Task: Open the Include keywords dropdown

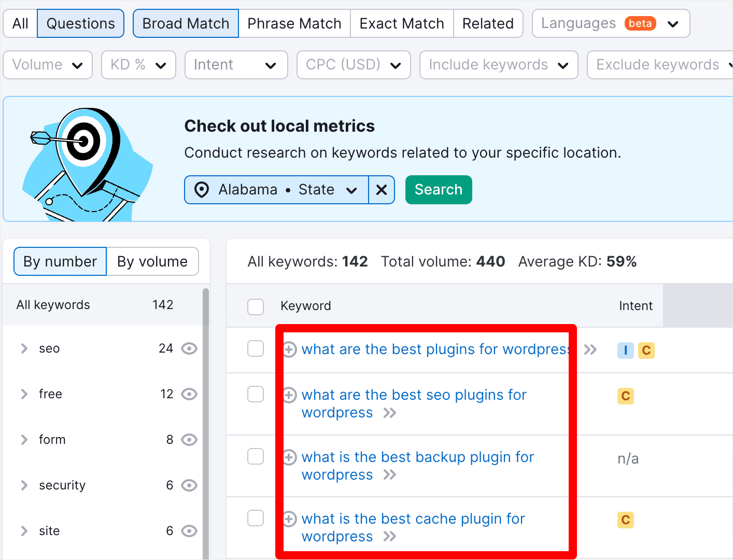Action: (x=499, y=65)
